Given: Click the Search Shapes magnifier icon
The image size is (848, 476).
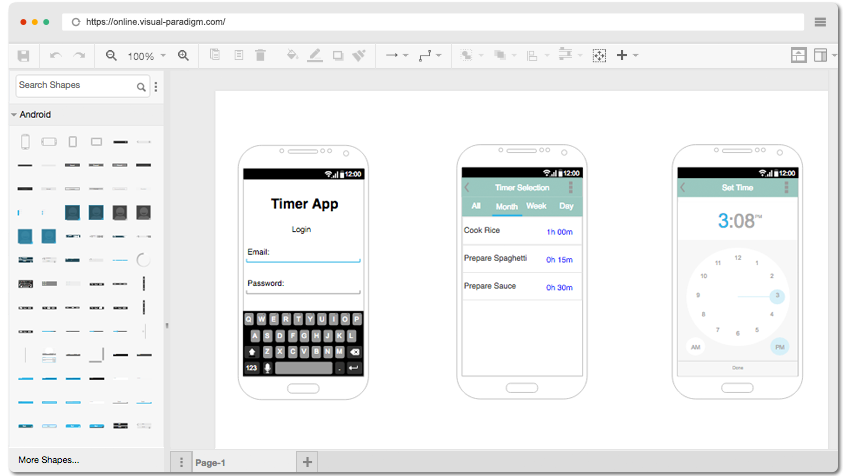Looking at the screenshot, I should 141,87.
